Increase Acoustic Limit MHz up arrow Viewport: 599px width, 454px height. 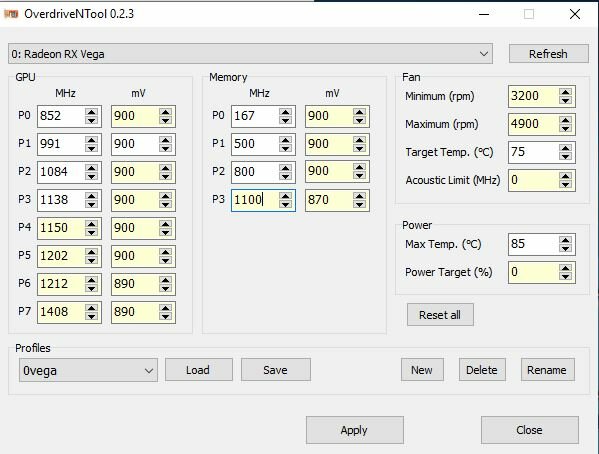point(565,175)
